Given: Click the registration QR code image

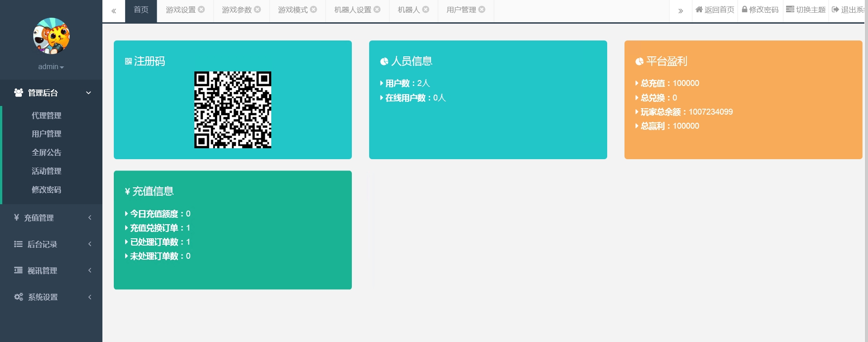Looking at the screenshot, I should pos(233,110).
